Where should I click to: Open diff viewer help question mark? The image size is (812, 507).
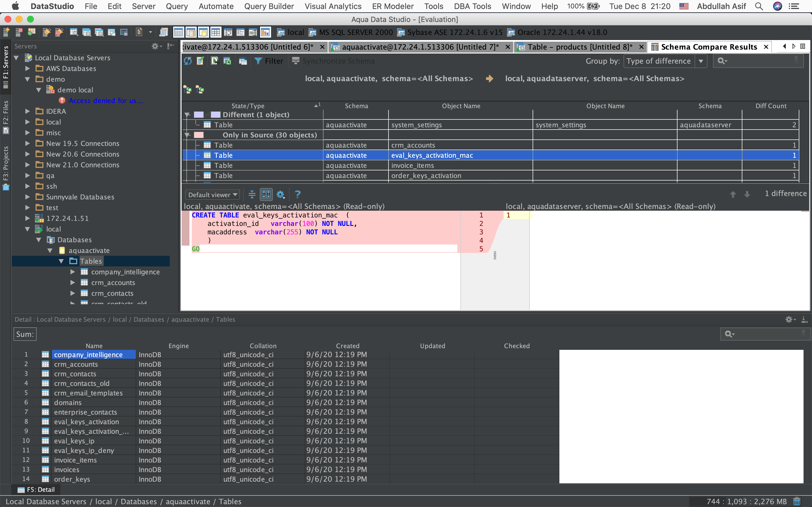pyautogui.click(x=297, y=194)
